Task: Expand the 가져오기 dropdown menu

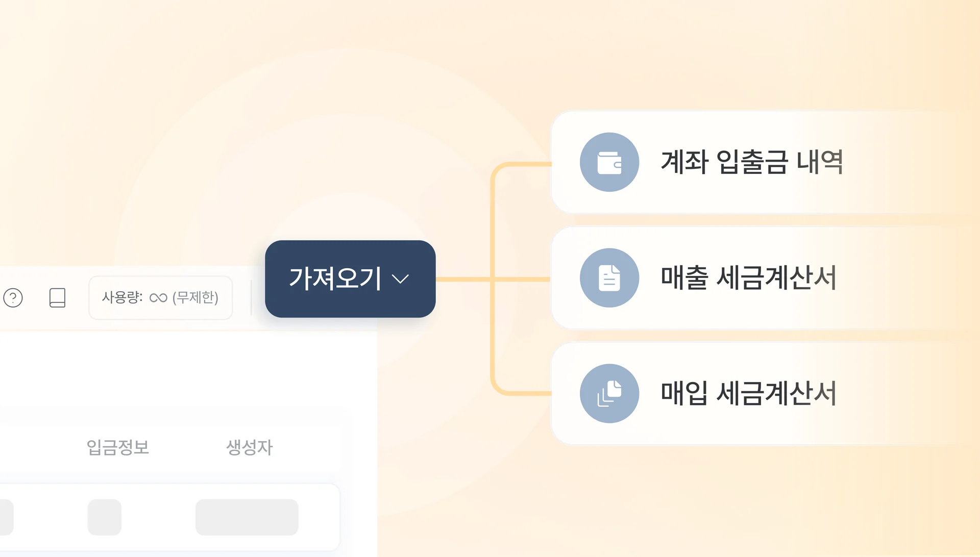Action: pyautogui.click(x=350, y=278)
